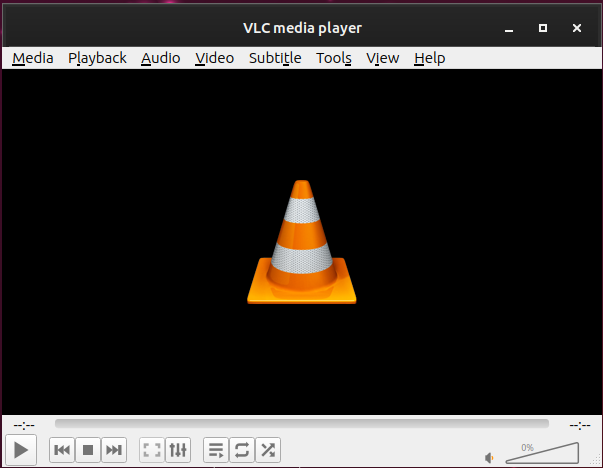The image size is (604, 470).
Task: Open the Media menu
Action: (x=33, y=58)
